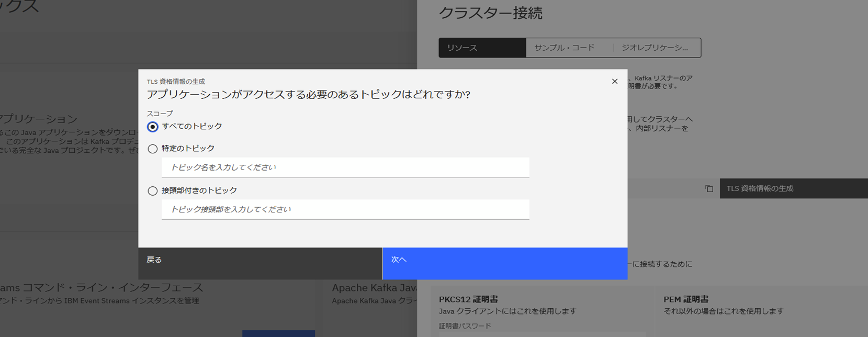Open the ジオレプリケーシ... tab

(x=657, y=48)
